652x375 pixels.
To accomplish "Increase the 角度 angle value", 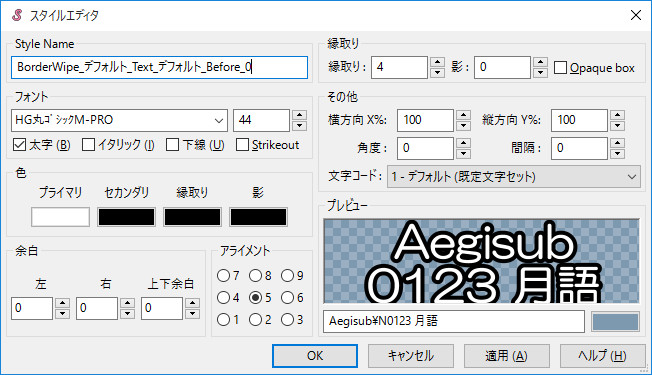I will coord(463,143).
